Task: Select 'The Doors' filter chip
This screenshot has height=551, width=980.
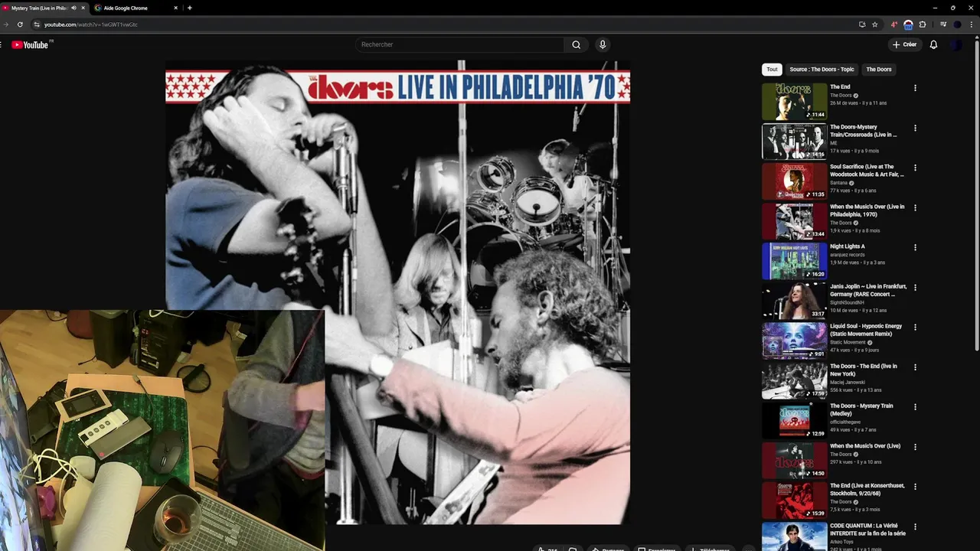Action: pyautogui.click(x=879, y=70)
